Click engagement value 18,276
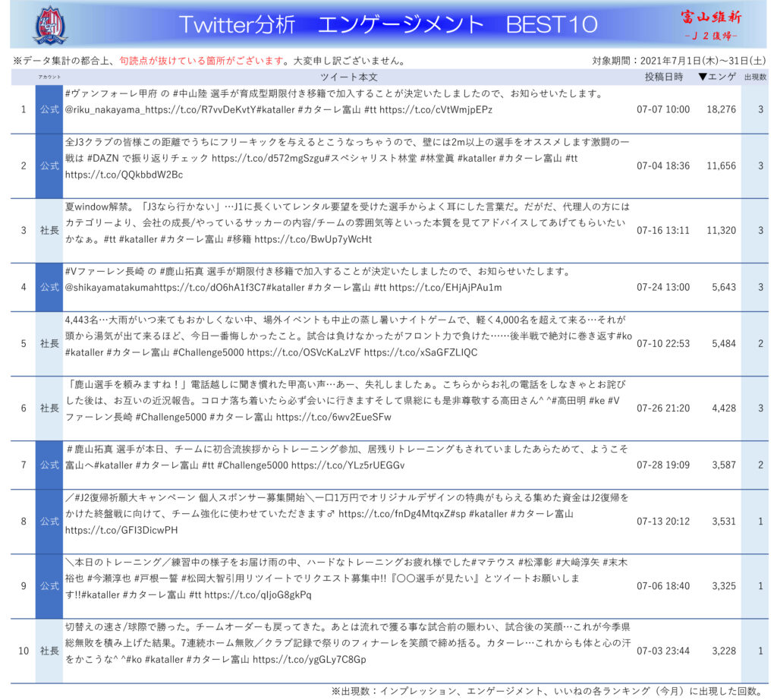 click(721, 109)
